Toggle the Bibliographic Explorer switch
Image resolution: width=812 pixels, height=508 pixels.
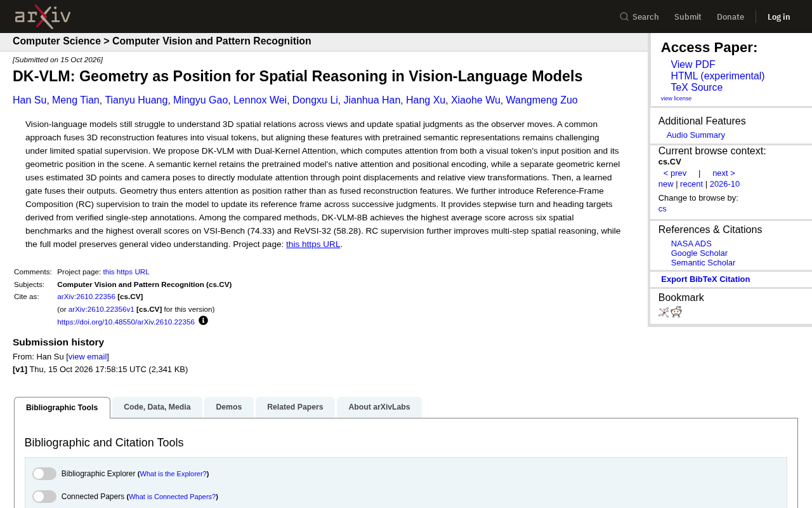tap(44, 474)
